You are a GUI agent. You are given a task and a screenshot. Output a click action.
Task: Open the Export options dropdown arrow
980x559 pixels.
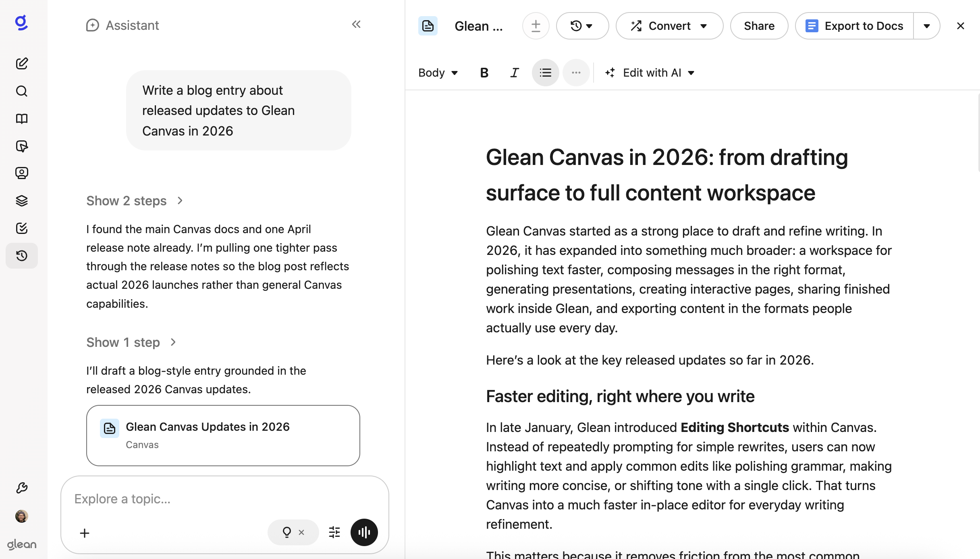927,26
